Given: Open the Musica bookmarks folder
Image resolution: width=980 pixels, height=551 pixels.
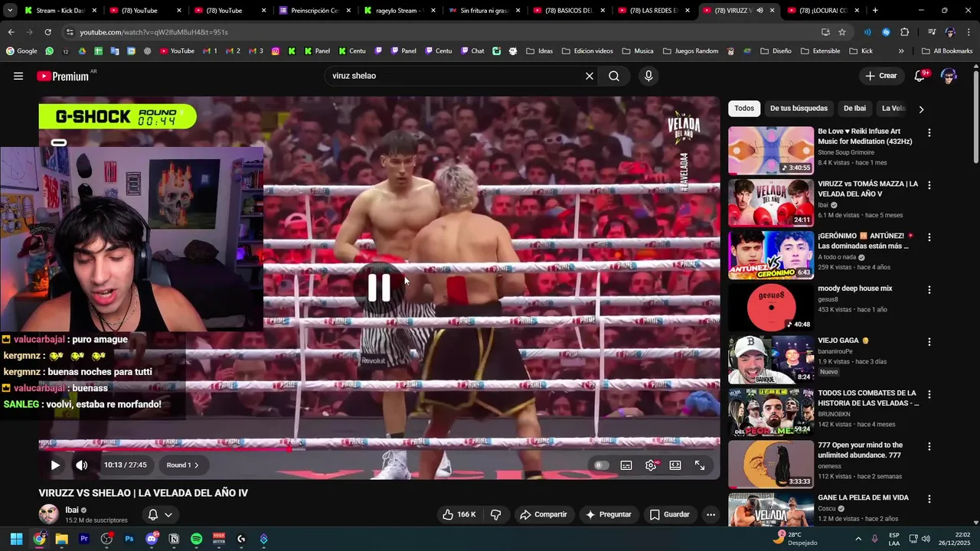Looking at the screenshot, I should 637,51.
